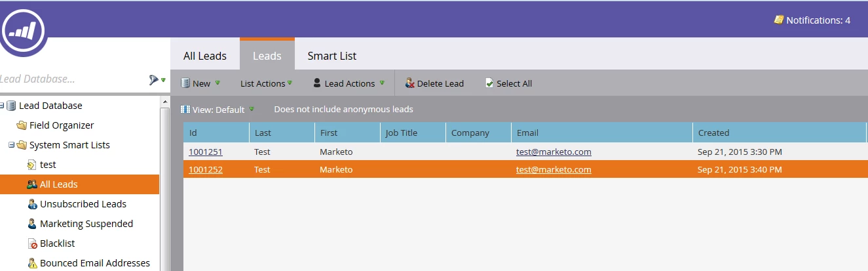This screenshot has width=868, height=271.
Task: Click the Lead Database stack icon in tree
Action: click(x=11, y=106)
